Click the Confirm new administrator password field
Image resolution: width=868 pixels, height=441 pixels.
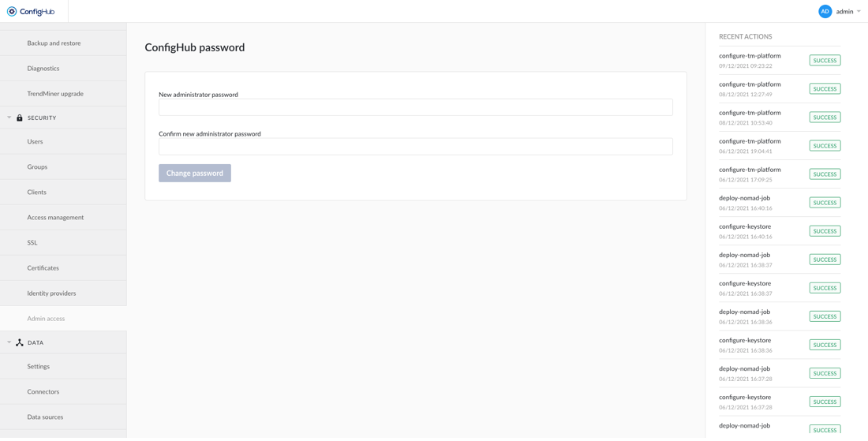pos(415,147)
